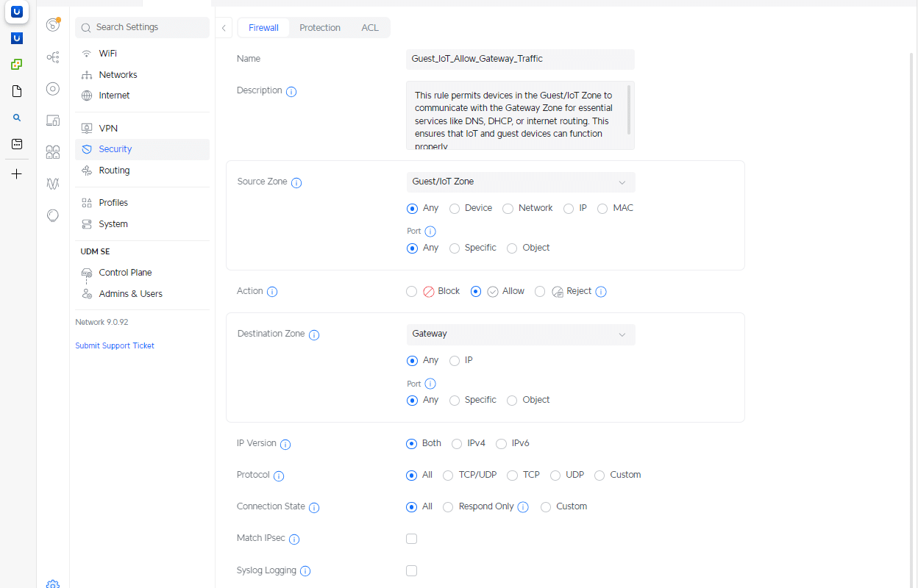Open the Destination Zone dropdown
Viewport: 918px width, 588px height.
click(x=521, y=334)
